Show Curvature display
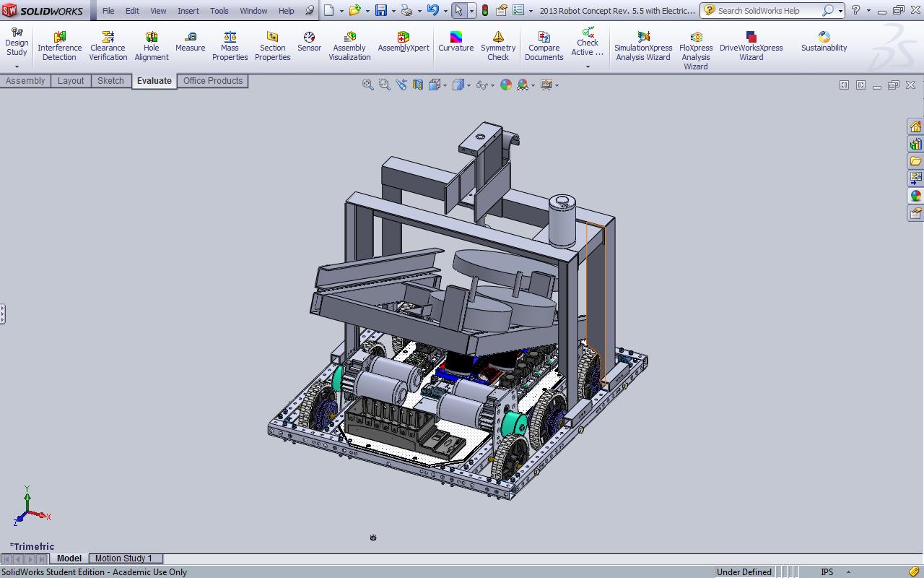The image size is (924, 578). point(456,42)
